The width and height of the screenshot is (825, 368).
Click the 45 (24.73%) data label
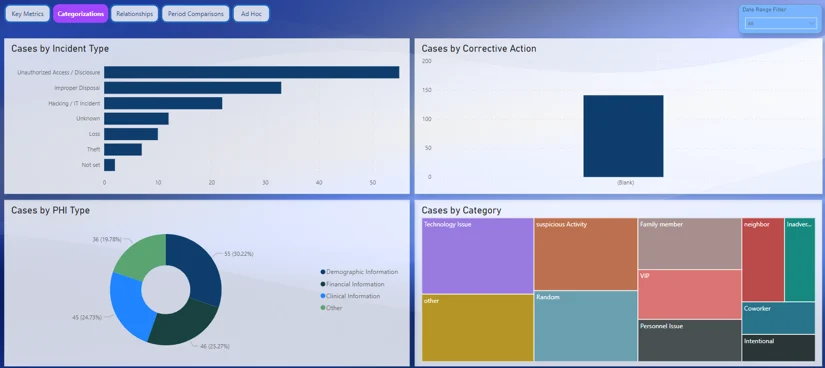87,317
